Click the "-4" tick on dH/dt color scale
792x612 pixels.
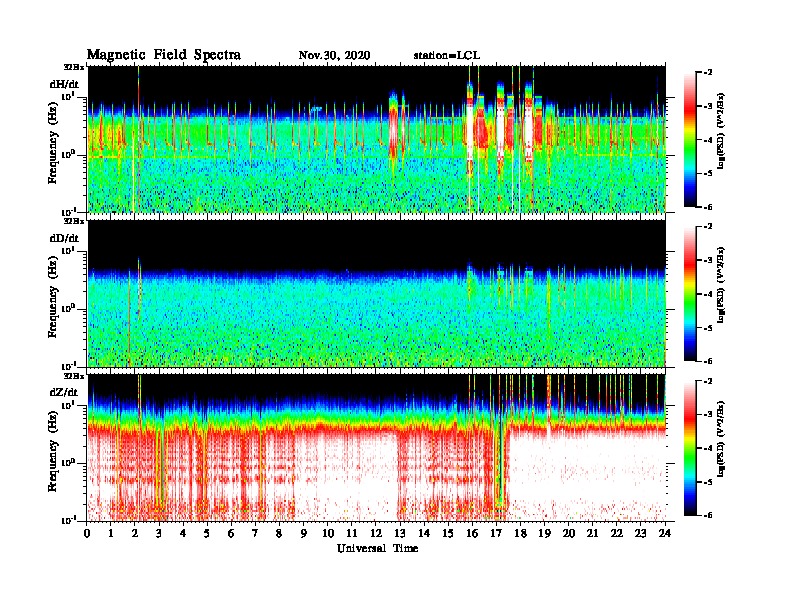tap(708, 140)
